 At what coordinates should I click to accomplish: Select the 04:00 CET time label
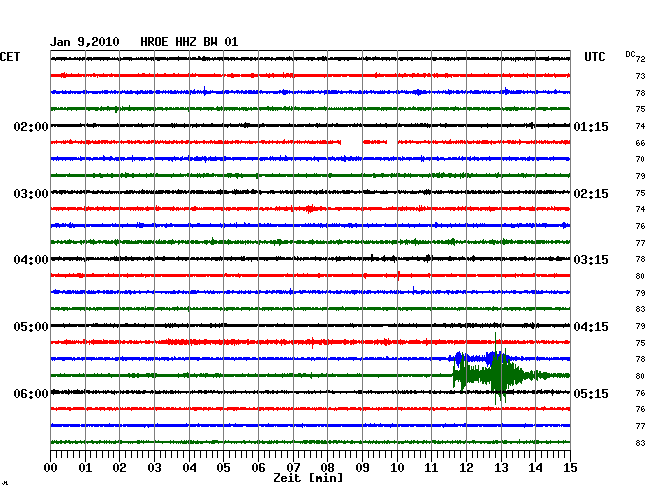click(x=31, y=260)
